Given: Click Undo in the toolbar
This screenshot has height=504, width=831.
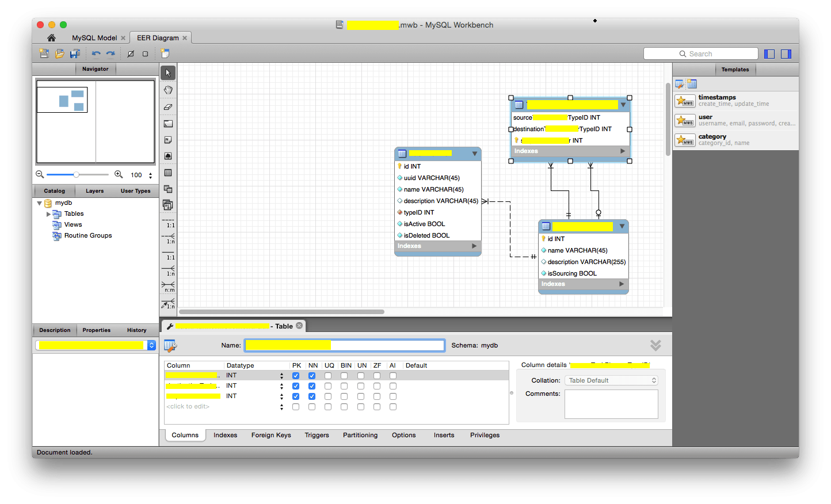Looking at the screenshot, I should pos(96,54).
